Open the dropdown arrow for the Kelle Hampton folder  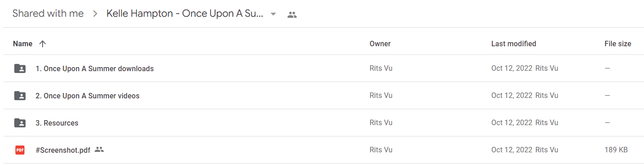[273, 14]
